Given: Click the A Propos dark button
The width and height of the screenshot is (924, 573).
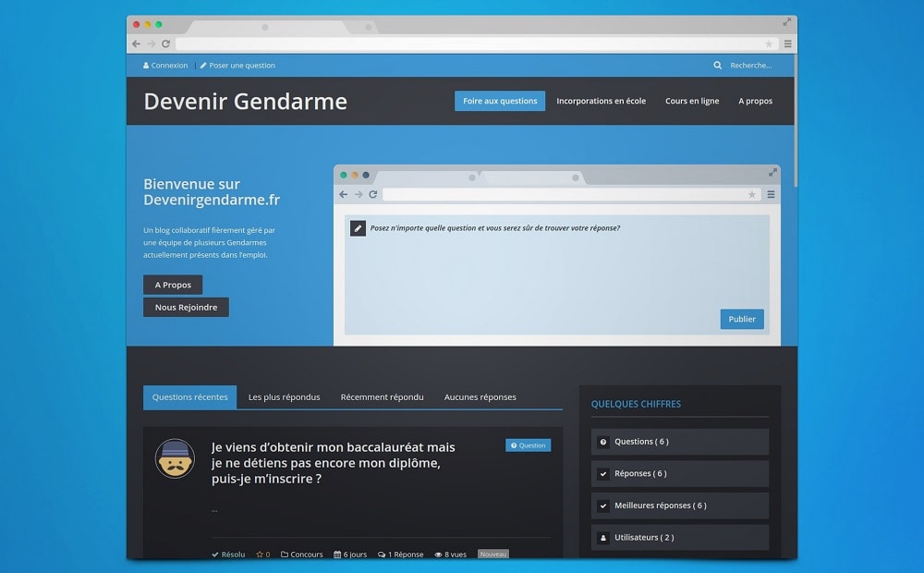Looking at the screenshot, I should point(173,285).
